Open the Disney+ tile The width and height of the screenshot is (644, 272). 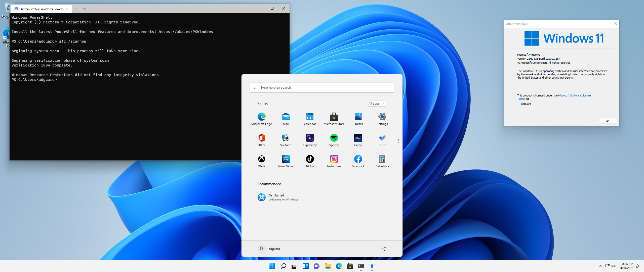[x=358, y=140]
